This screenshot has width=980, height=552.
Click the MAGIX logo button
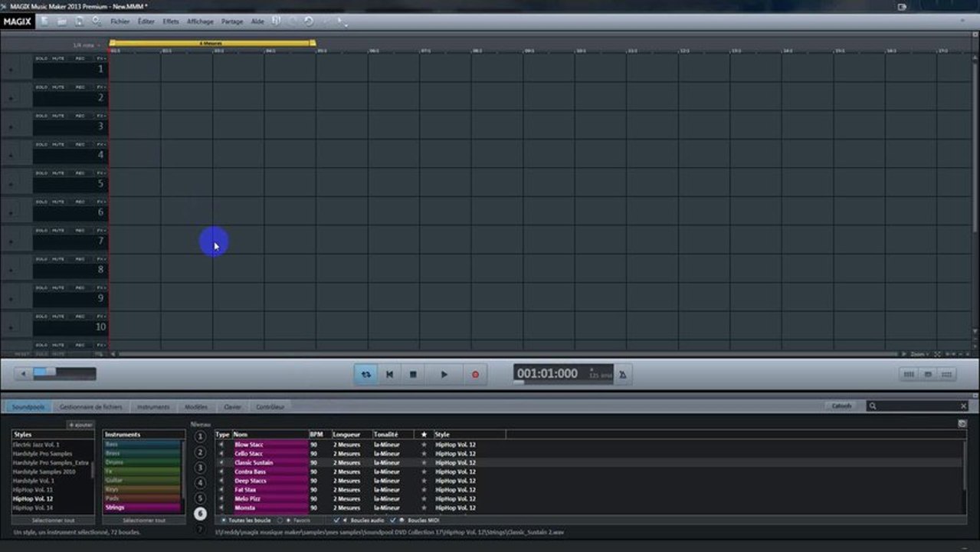[17, 21]
